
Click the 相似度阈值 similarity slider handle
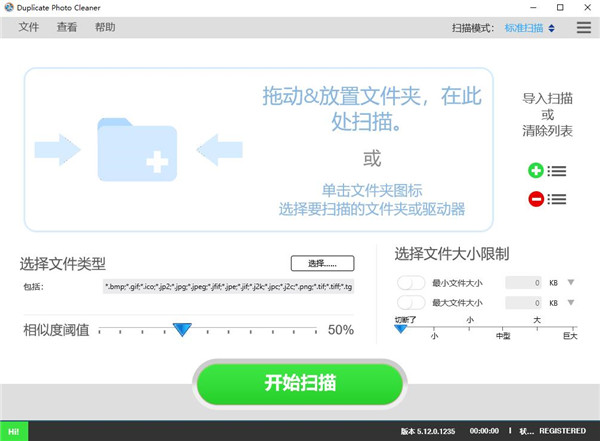[x=182, y=329]
